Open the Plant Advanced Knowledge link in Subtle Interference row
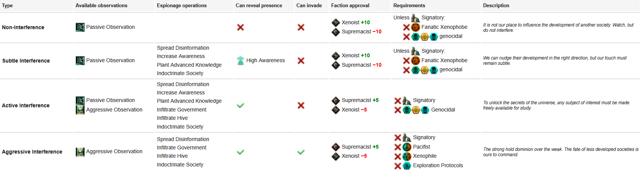644x171 pixels. point(189,65)
